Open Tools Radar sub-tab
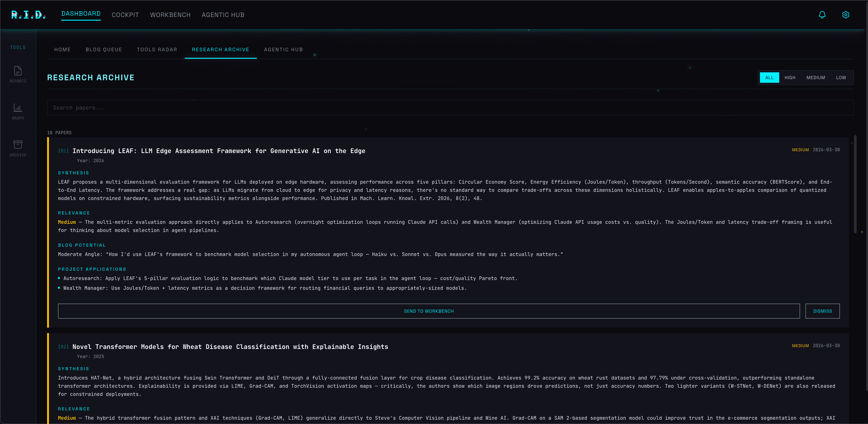The width and height of the screenshot is (868, 424). coord(157,50)
